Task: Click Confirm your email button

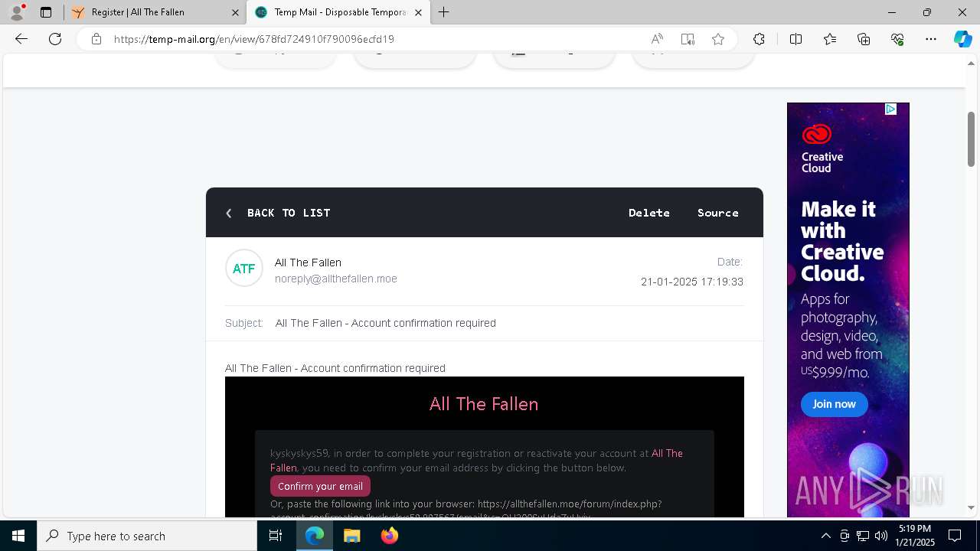Action: point(320,486)
